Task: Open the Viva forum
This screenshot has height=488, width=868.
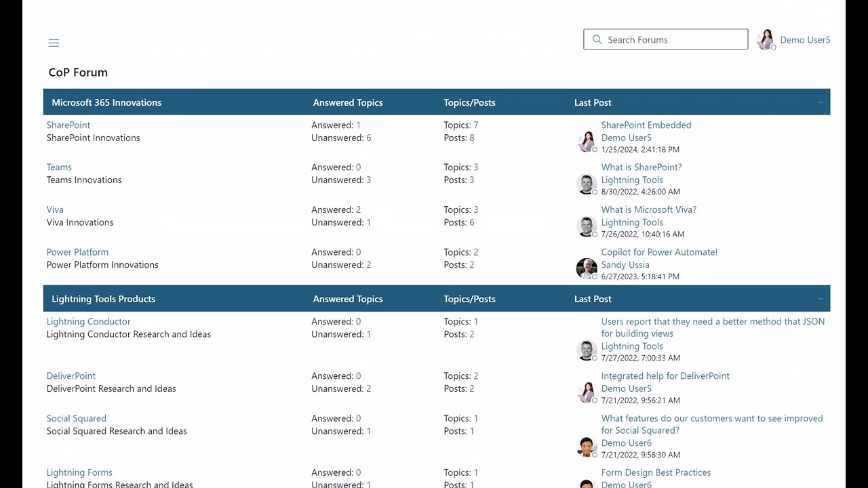Action: tap(55, 209)
